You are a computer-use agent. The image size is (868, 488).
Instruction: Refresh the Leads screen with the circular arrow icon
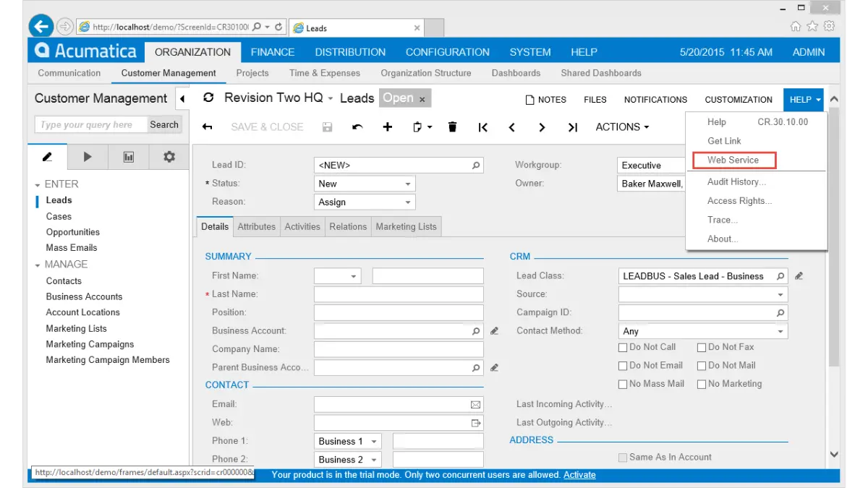point(208,98)
